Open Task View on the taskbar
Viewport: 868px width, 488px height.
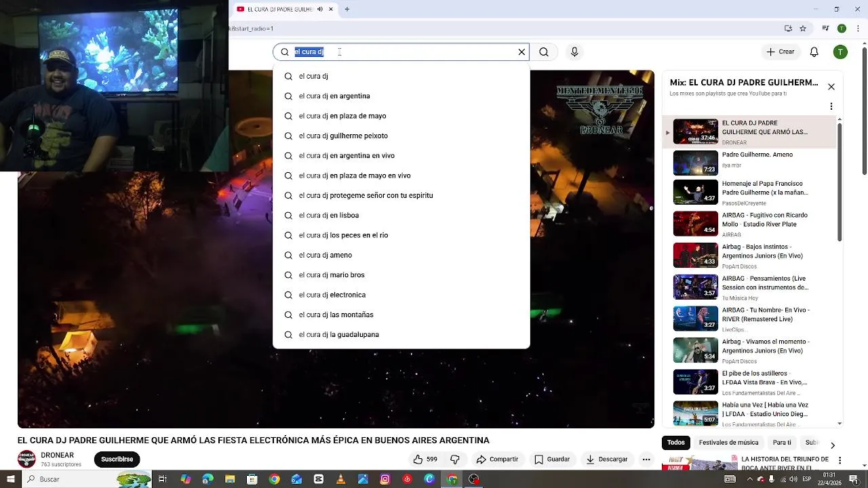click(163, 479)
